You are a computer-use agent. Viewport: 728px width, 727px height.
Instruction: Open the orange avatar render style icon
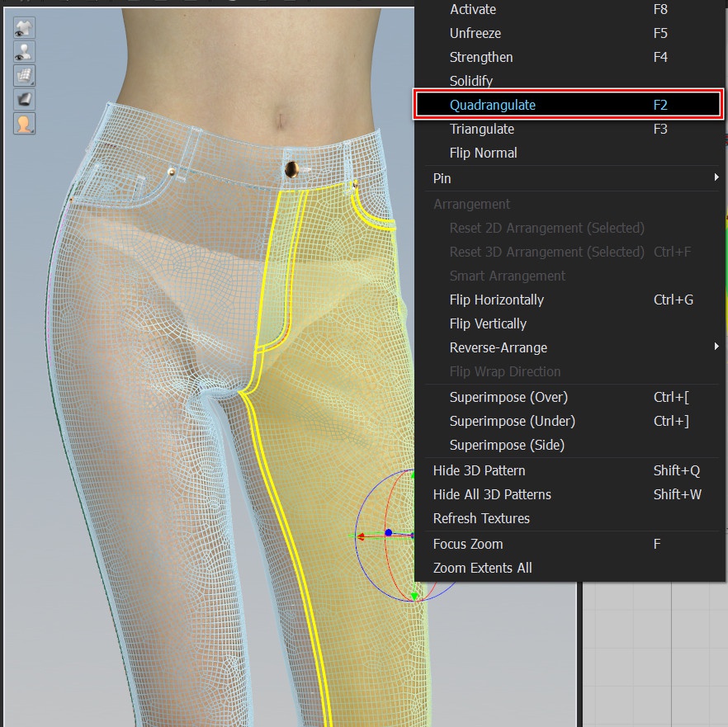coord(24,124)
